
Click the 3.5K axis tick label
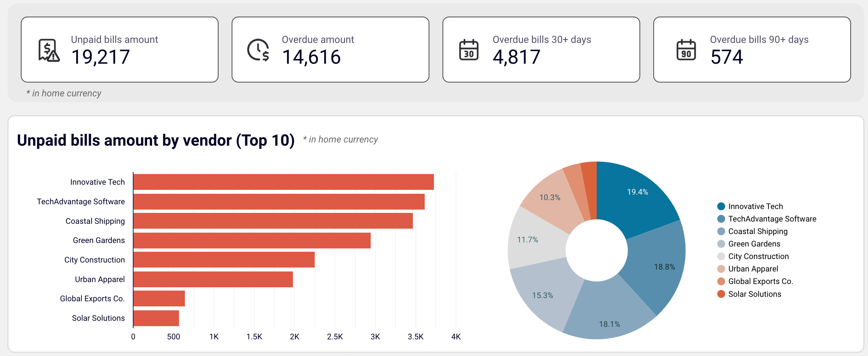[415, 336]
